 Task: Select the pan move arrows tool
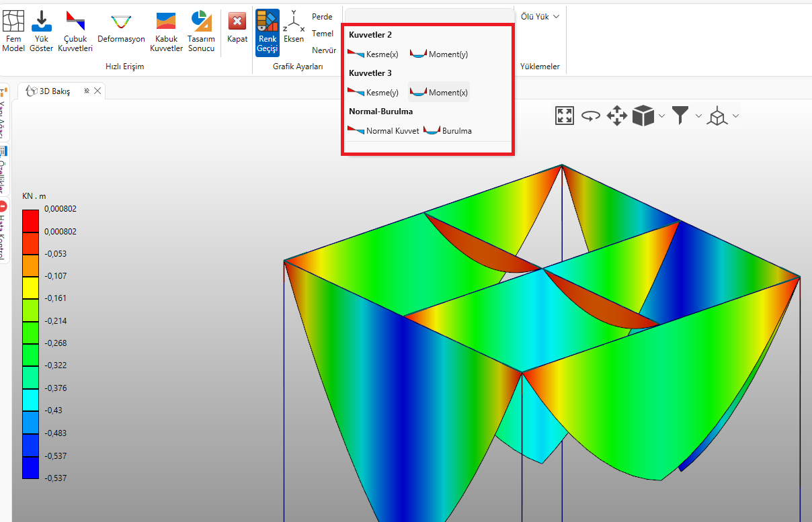616,116
